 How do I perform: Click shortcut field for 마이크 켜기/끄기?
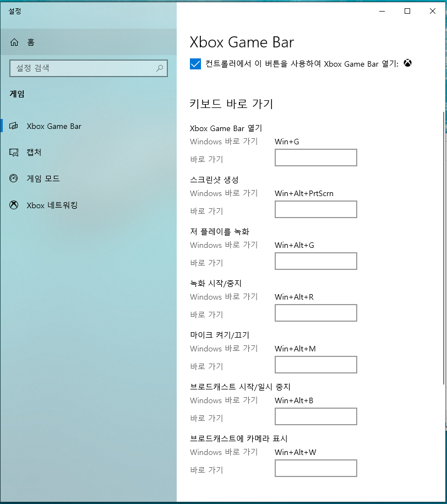[316, 365]
